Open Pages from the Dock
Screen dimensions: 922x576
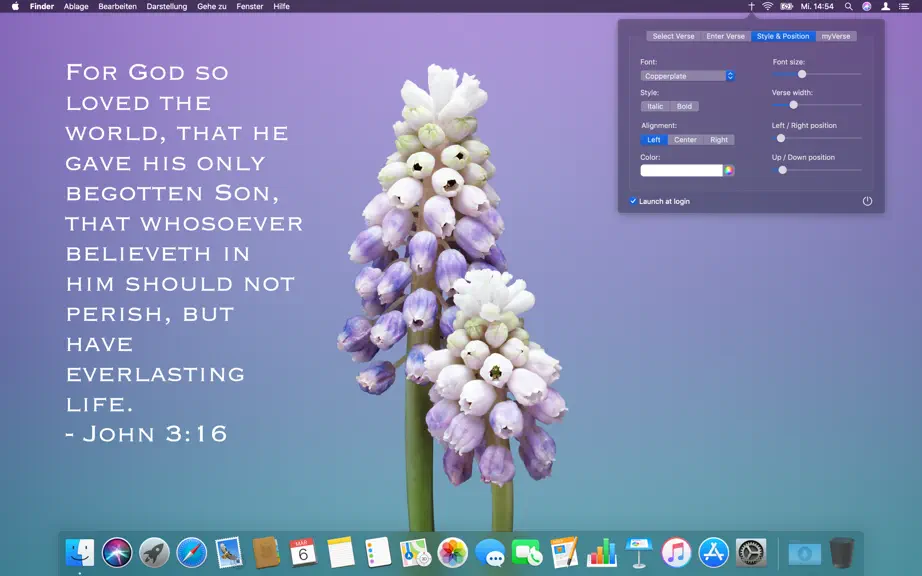coord(564,552)
